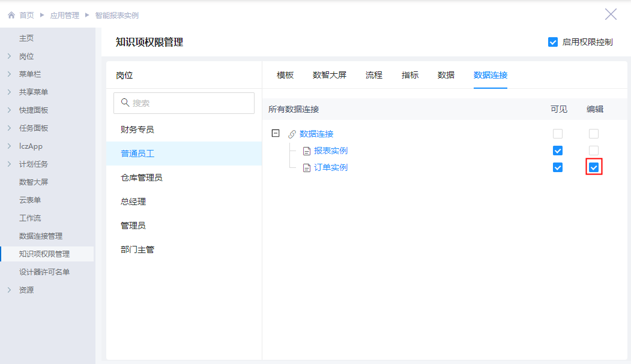Viewport: 631px width, 364px height.
Task: Expand the 资源 sidebar menu
Action: pyautogui.click(x=9, y=290)
